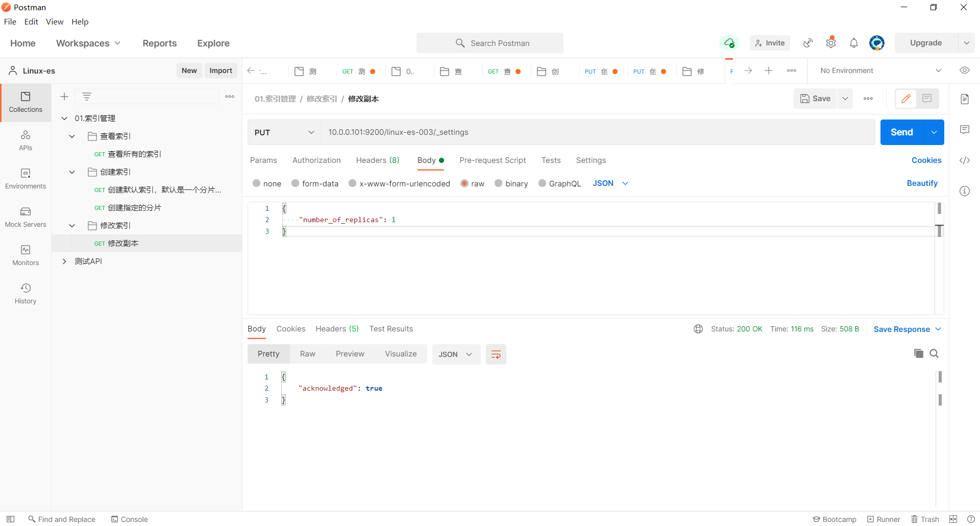Open the Save options dropdown arrow

[x=845, y=99]
